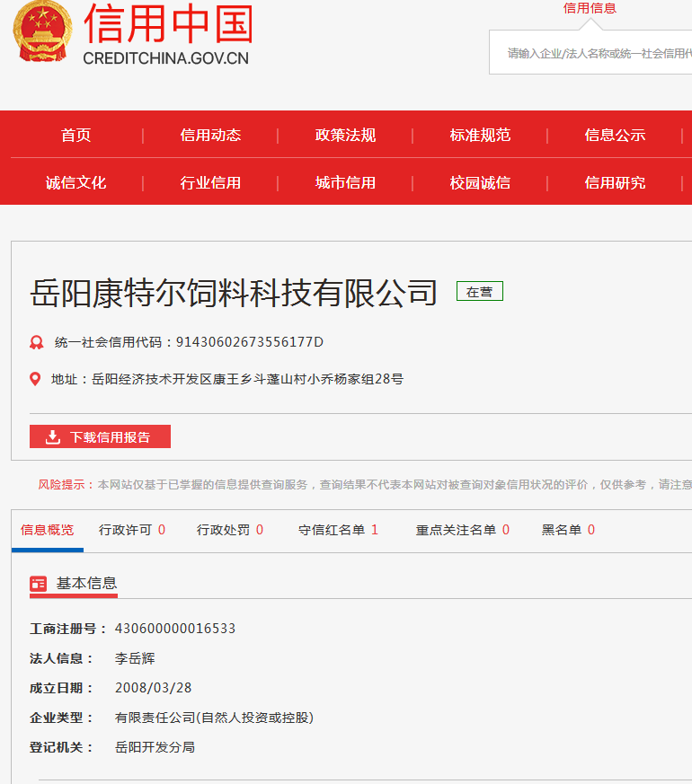Click the unified credit code badge icon
The height and width of the screenshot is (784, 692).
[x=37, y=342]
